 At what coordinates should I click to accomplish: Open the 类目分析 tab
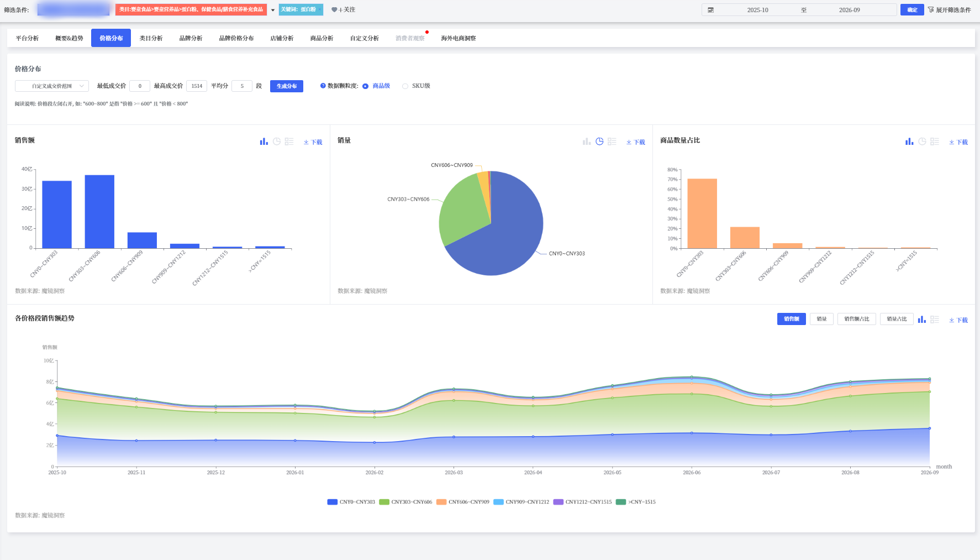click(151, 38)
